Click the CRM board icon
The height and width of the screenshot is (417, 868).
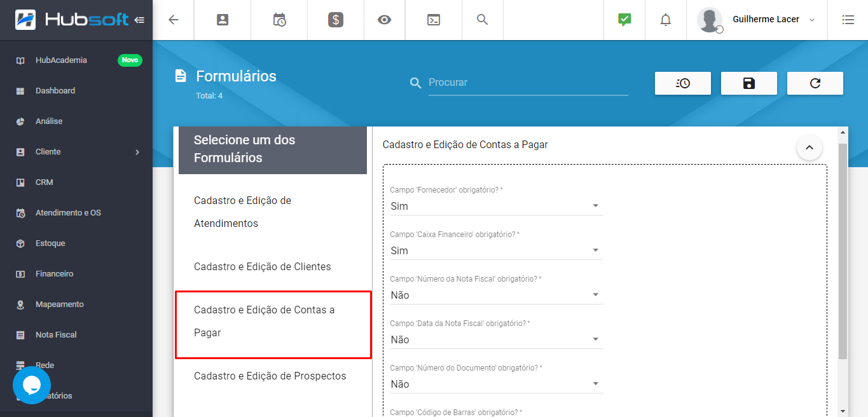[20, 182]
